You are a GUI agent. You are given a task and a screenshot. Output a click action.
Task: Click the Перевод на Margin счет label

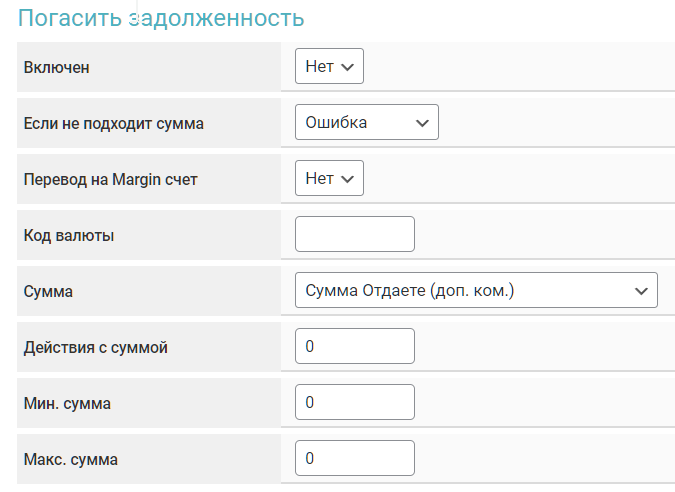(x=108, y=180)
